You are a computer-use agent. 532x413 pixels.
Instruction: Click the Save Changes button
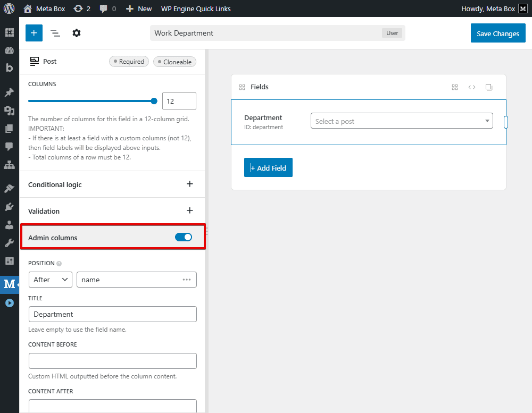pyautogui.click(x=498, y=33)
